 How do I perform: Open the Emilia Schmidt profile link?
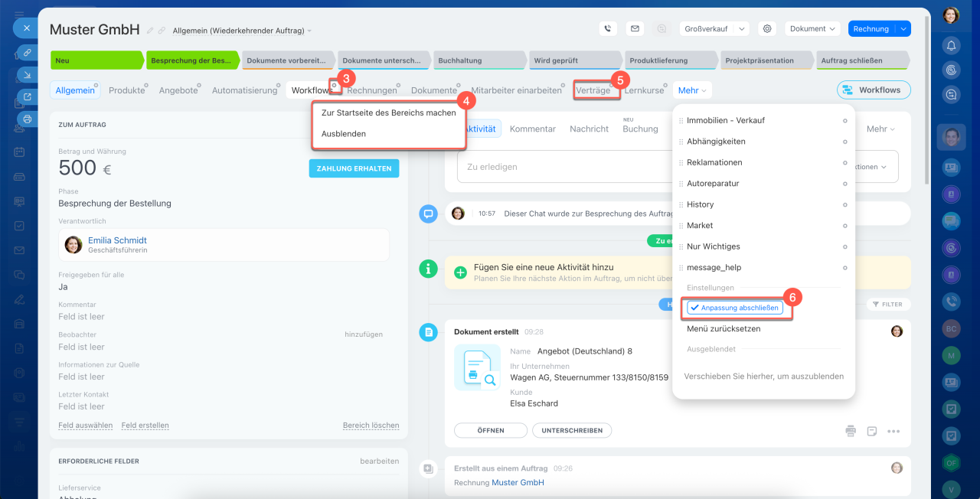tap(117, 240)
